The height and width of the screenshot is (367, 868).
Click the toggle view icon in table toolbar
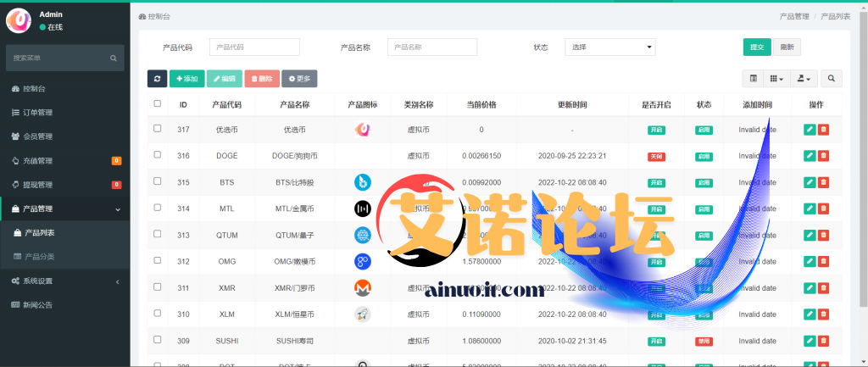click(x=753, y=79)
